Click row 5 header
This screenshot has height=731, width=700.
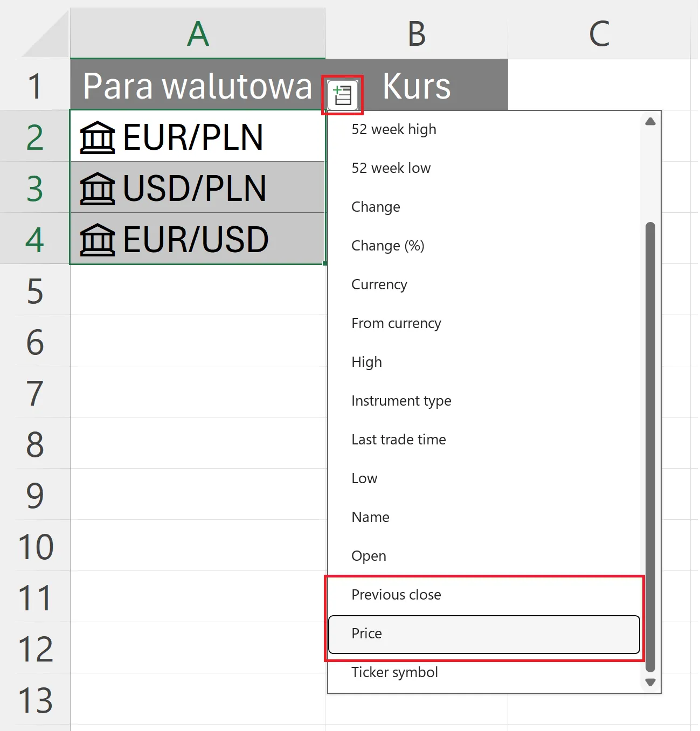[35, 291]
